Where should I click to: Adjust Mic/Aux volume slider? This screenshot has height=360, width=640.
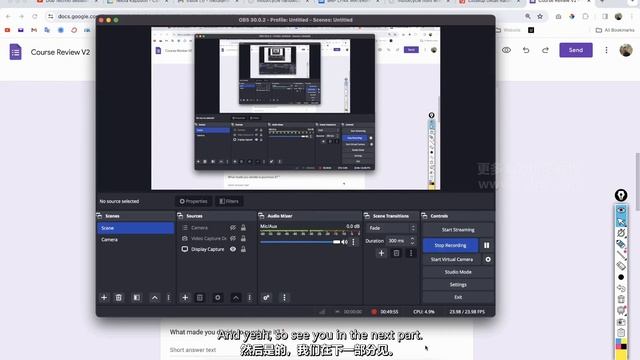tap(300, 242)
